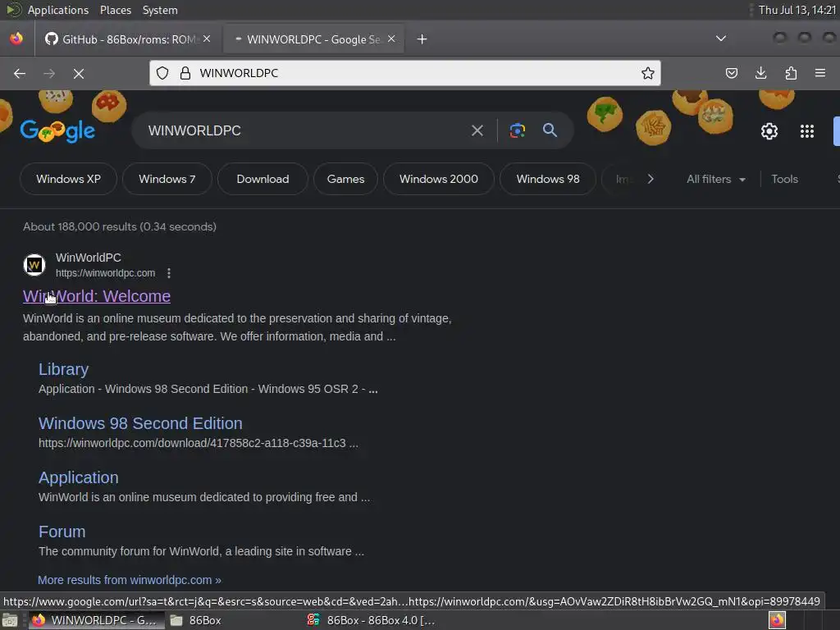
Task: Click the forward navigation arrow
Action: [x=49, y=73]
